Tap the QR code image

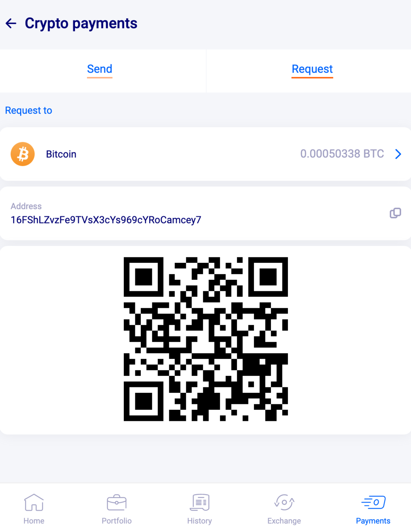tap(205, 339)
